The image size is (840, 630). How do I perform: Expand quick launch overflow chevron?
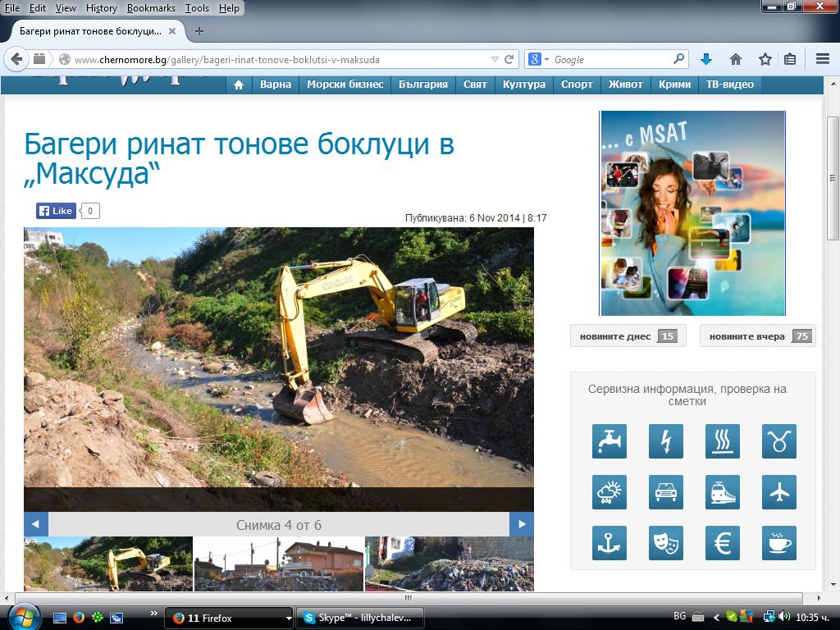(154, 613)
